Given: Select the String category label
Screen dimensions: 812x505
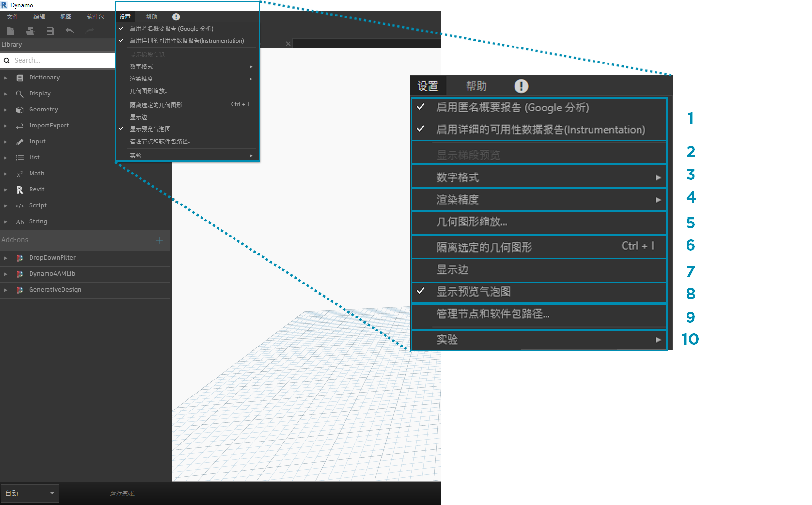Looking at the screenshot, I should (x=38, y=221).
